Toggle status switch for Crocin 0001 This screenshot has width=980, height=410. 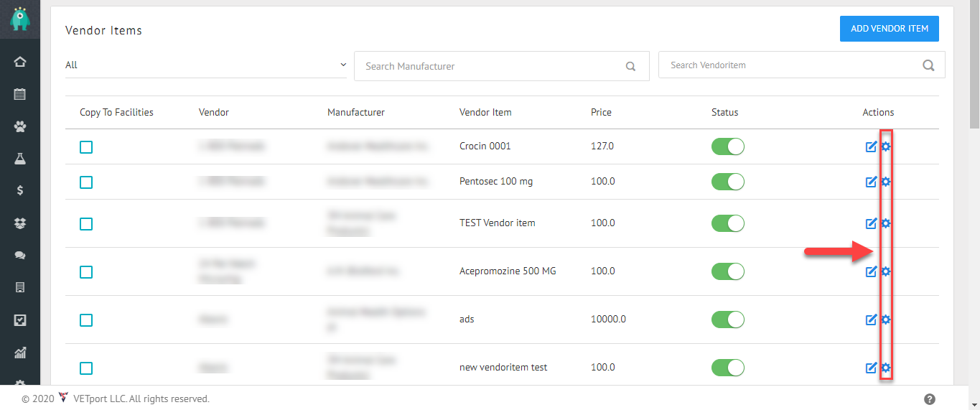[x=728, y=146]
